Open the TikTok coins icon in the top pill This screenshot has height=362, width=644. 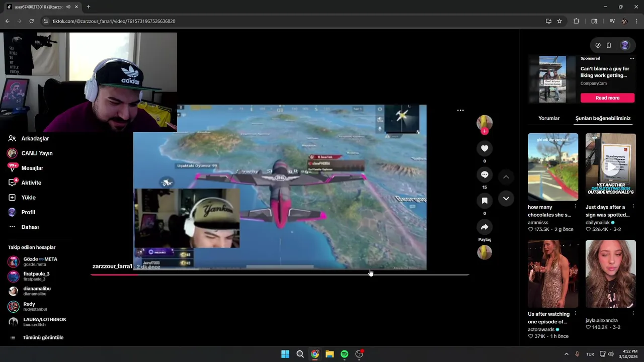(598, 45)
